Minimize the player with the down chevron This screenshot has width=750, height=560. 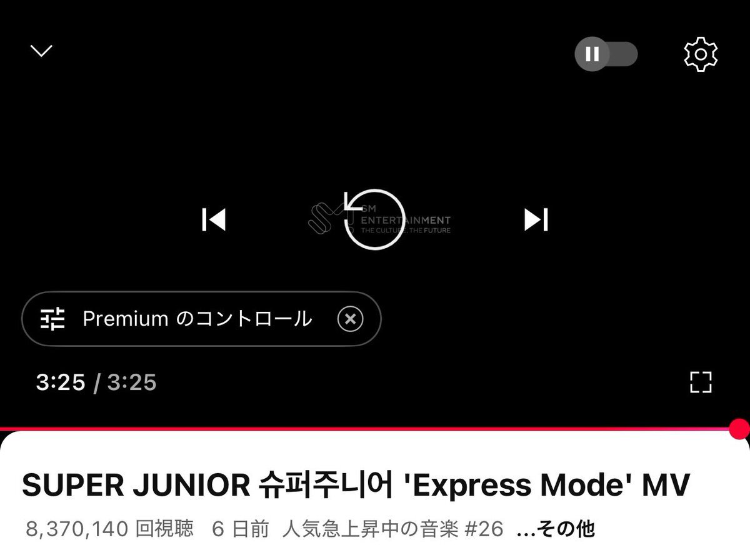42,51
